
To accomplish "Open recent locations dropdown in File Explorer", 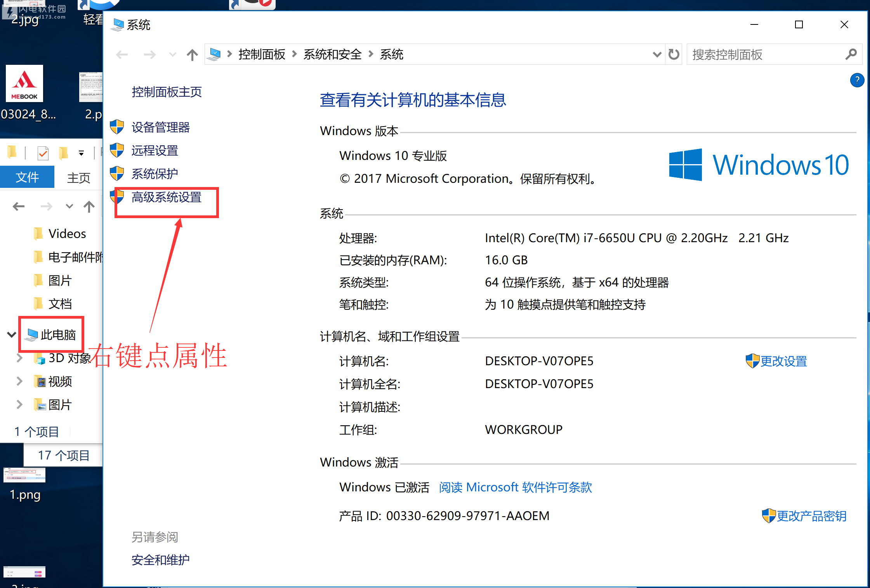I will [x=69, y=206].
